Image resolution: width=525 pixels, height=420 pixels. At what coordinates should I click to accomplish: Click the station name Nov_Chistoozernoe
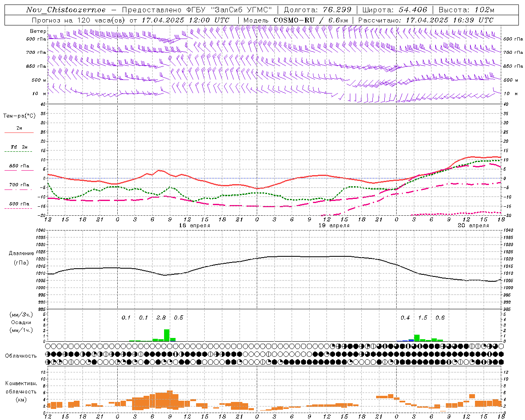coord(66,10)
